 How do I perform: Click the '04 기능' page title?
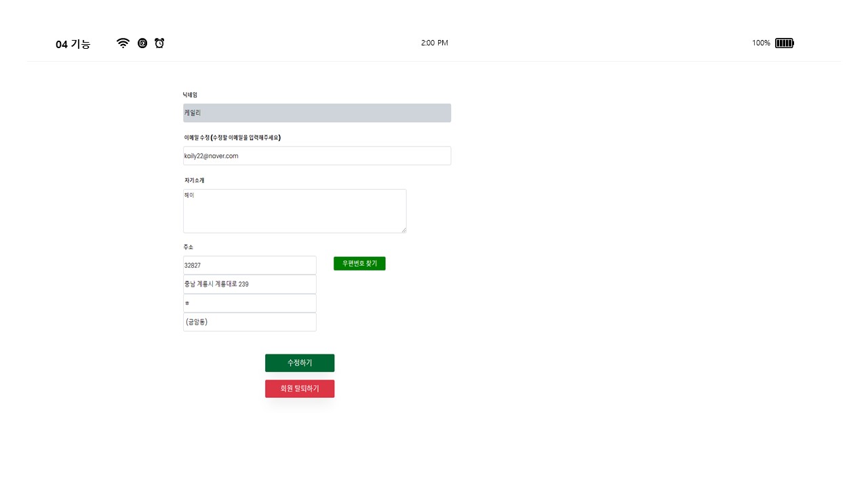click(x=73, y=44)
